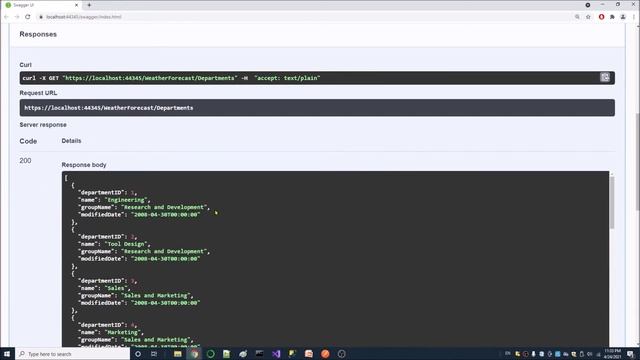Open File Explorer from taskbar
Image resolution: width=640 pixels, height=360 pixels.
(178, 354)
